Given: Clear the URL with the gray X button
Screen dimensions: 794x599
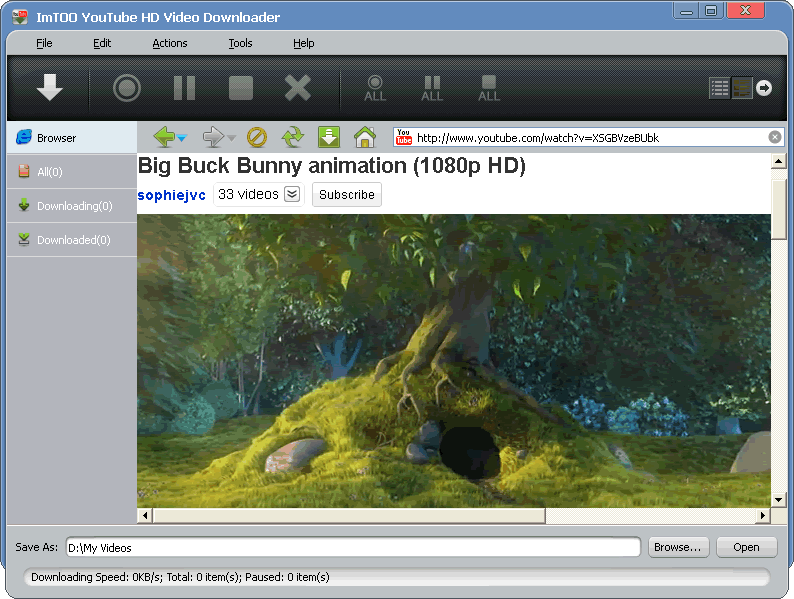Looking at the screenshot, I should (775, 137).
